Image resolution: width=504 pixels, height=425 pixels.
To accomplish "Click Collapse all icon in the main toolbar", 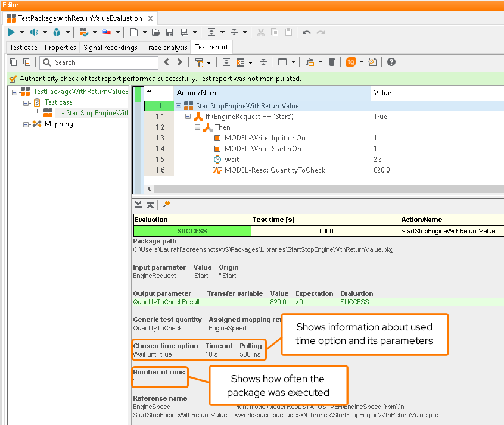I will 234,32.
